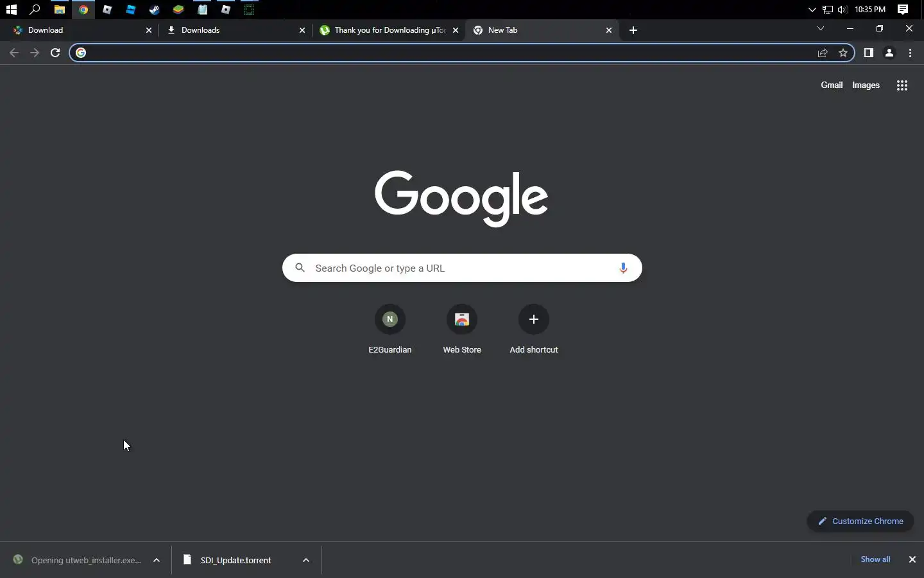Click the utweb_installer.exe download item
This screenshot has width=924, height=578.
[x=86, y=560]
